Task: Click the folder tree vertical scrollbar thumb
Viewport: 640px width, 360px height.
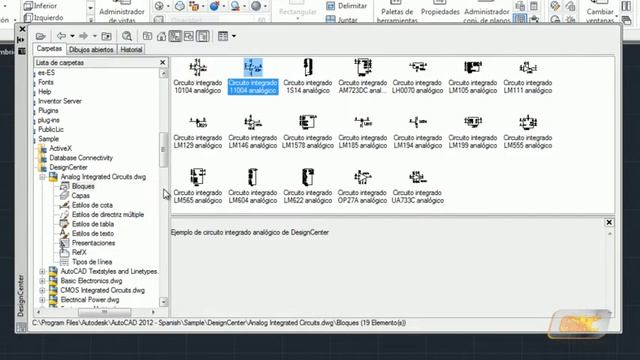Action: [x=163, y=149]
